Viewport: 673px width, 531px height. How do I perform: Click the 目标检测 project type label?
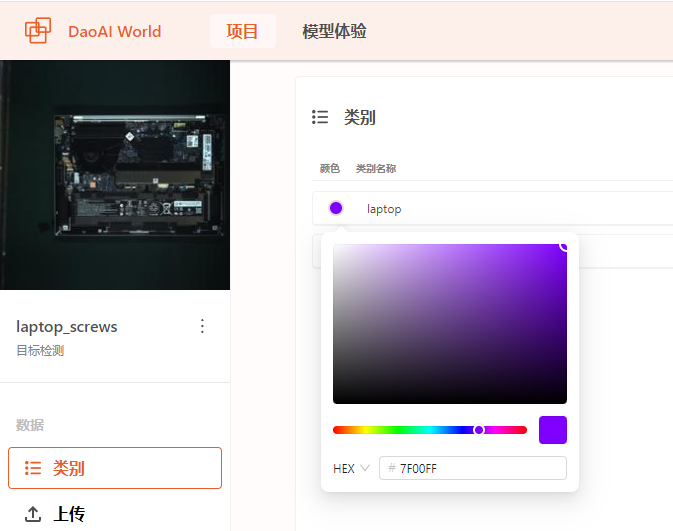pyautogui.click(x=40, y=351)
